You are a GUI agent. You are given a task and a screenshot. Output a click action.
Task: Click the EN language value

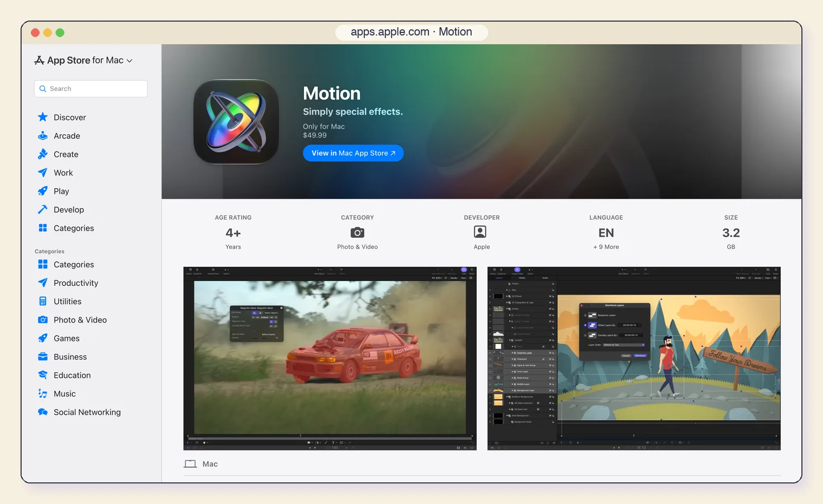[x=606, y=233]
